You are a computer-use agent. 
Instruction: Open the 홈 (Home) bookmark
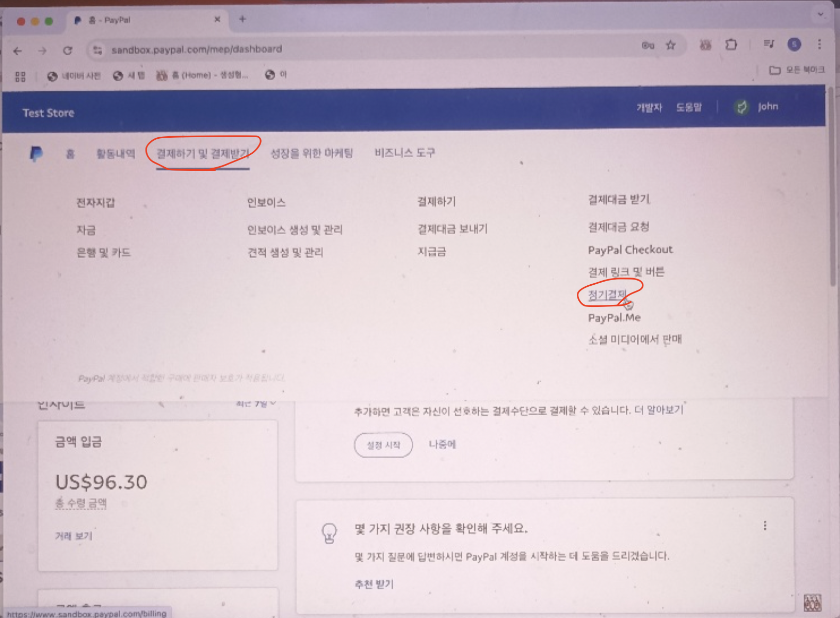click(x=202, y=75)
